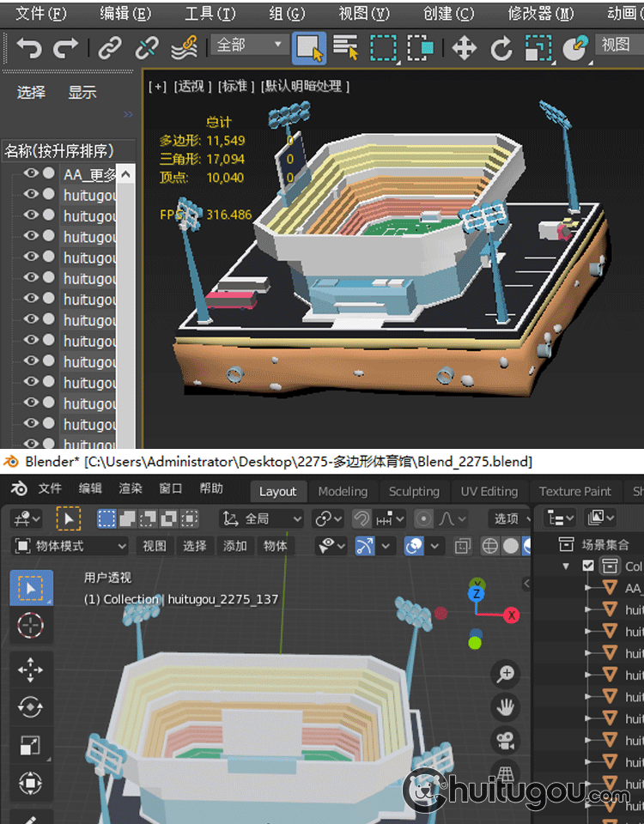Viewport: 644px width, 824px height.
Task: Click the 添加 button in Blender header
Action: pyautogui.click(x=235, y=546)
